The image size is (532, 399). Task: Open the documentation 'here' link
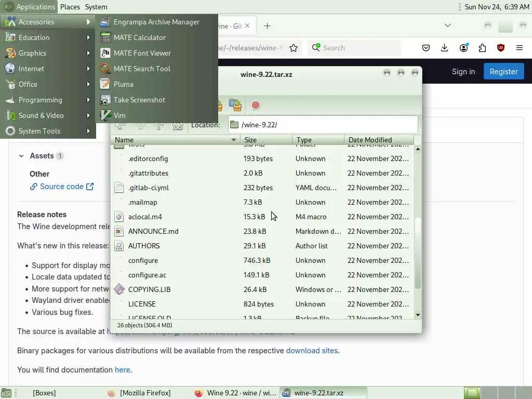123,370
